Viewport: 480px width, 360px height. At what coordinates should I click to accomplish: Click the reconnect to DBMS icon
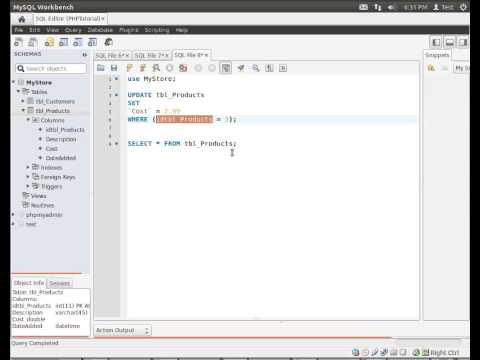coord(109,42)
